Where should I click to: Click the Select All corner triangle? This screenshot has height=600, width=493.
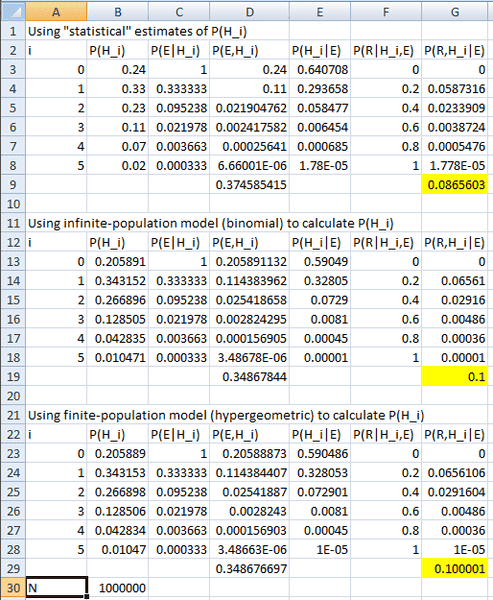[x=13, y=11]
